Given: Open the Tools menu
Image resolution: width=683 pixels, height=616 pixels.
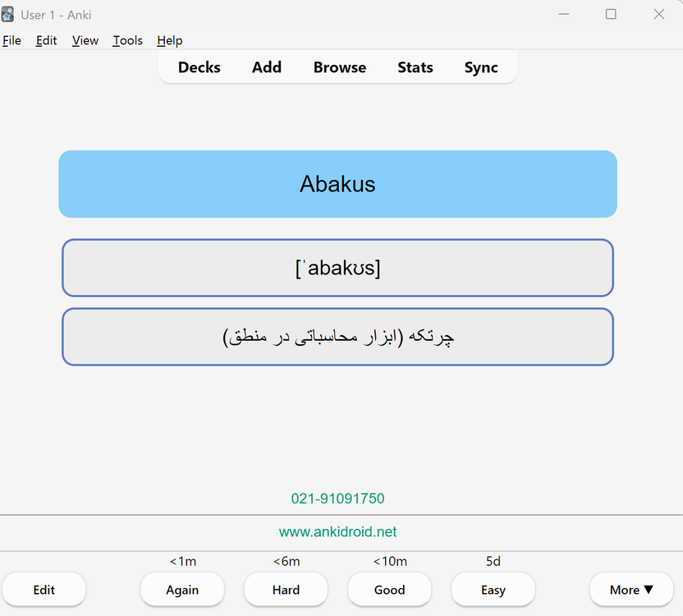Looking at the screenshot, I should point(127,40).
